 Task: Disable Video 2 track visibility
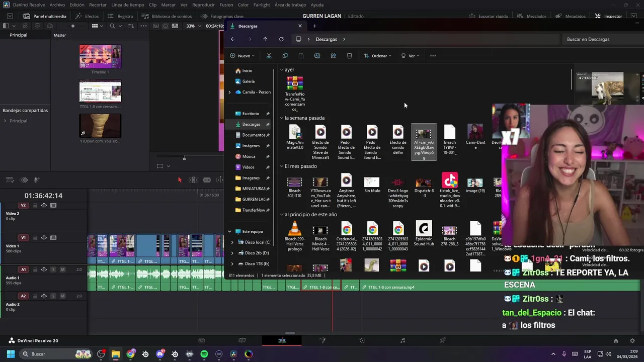pos(53,205)
